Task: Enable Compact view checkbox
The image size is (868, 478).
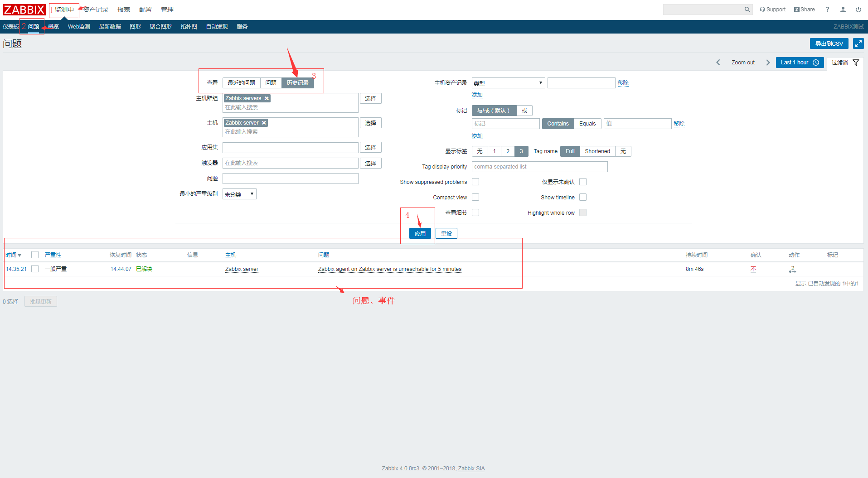Action: tap(475, 197)
